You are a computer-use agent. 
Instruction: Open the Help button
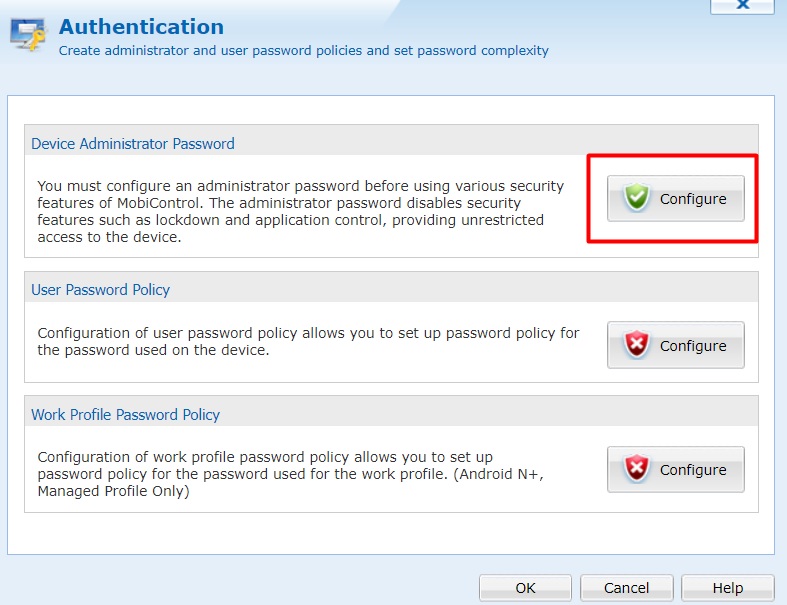pyautogui.click(x=727, y=588)
